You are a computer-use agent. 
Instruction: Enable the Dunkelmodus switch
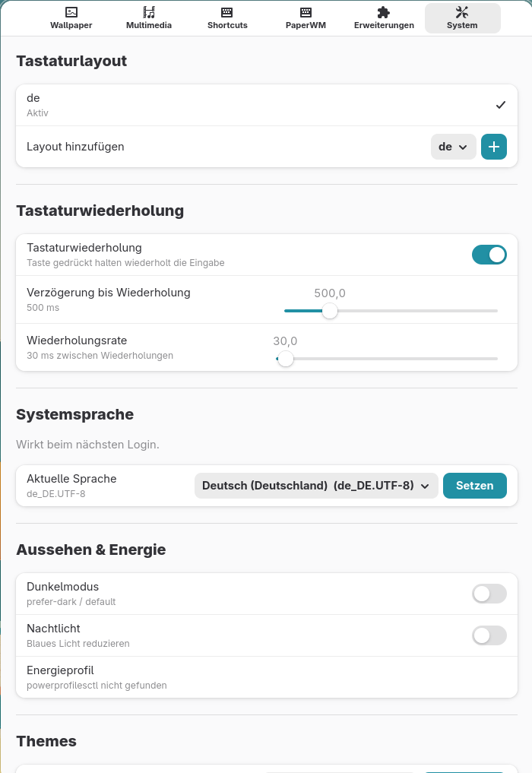tap(489, 594)
